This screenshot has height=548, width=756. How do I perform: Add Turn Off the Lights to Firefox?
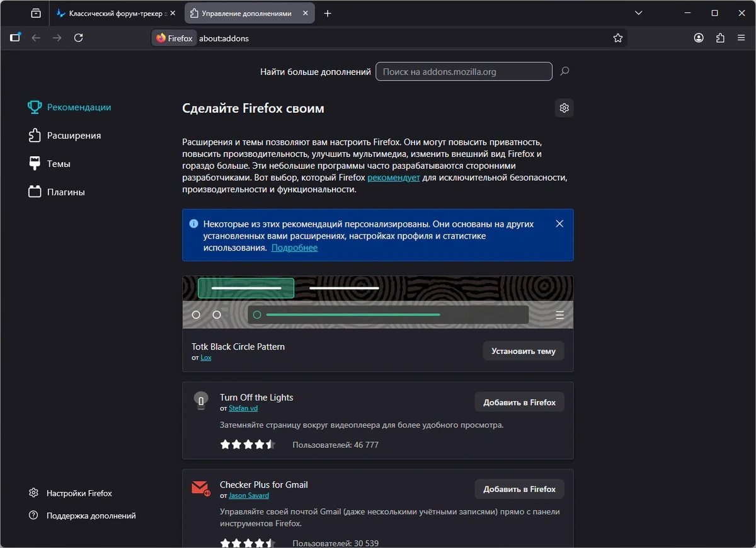519,402
